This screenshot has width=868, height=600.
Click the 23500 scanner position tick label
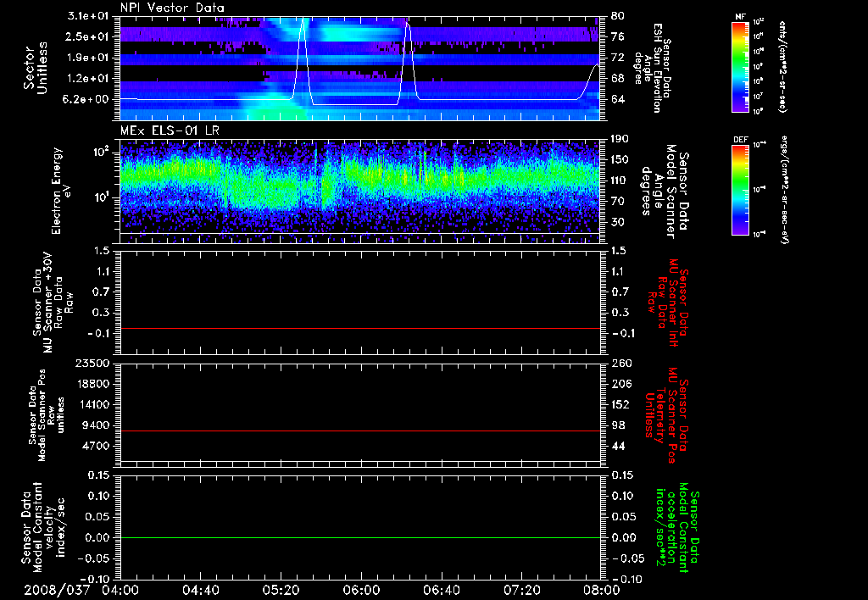point(92,363)
